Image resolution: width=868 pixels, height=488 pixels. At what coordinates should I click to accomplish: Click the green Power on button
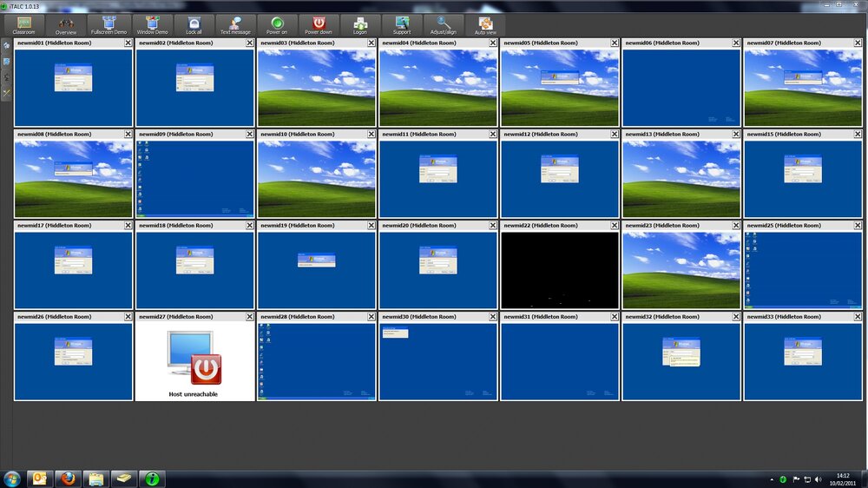coord(277,25)
